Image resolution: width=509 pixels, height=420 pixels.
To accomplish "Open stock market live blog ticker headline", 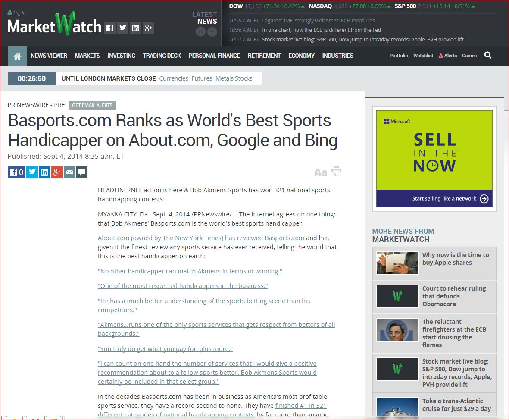I will [363, 39].
